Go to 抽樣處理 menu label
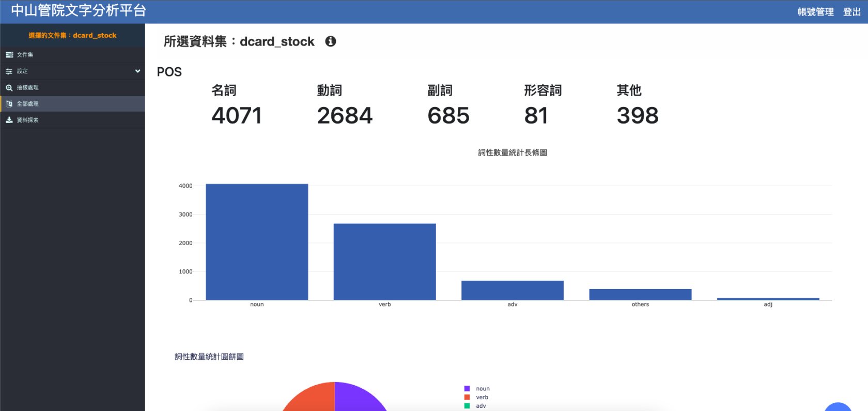The height and width of the screenshot is (411, 868). coord(27,88)
